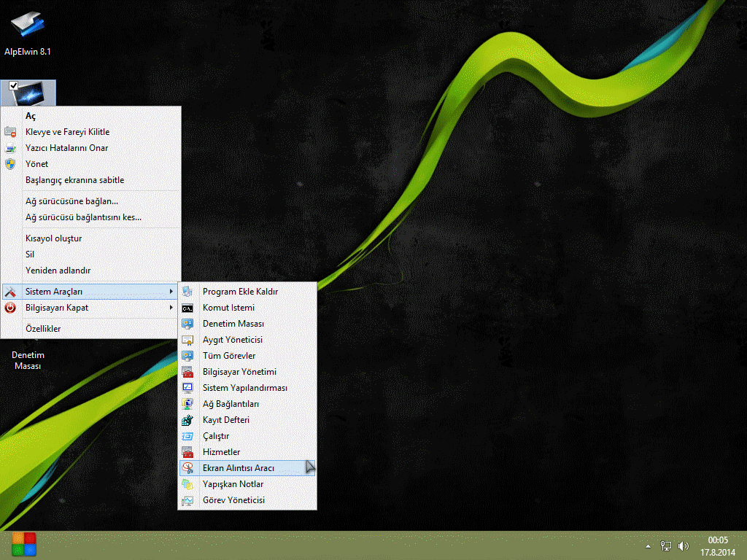
Task: Show hidden tray icons arrow
Action: point(648,545)
